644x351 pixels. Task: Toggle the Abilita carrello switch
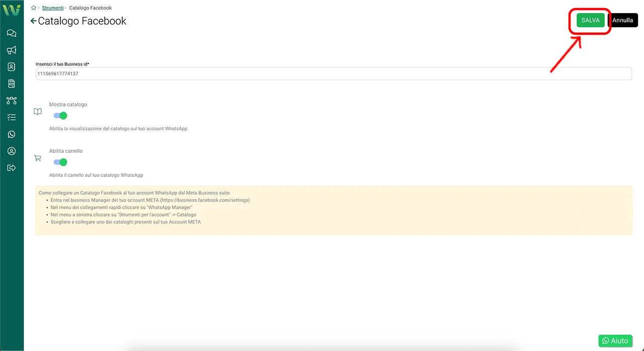click(60, 162)
